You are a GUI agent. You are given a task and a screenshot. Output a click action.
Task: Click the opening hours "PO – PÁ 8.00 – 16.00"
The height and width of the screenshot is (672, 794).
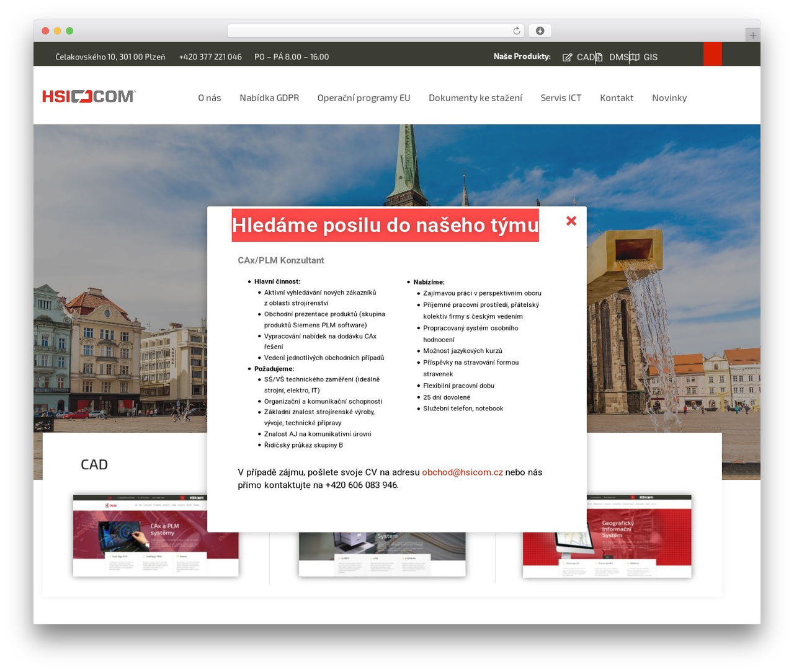pyautogui.click(x=292, y=57)
